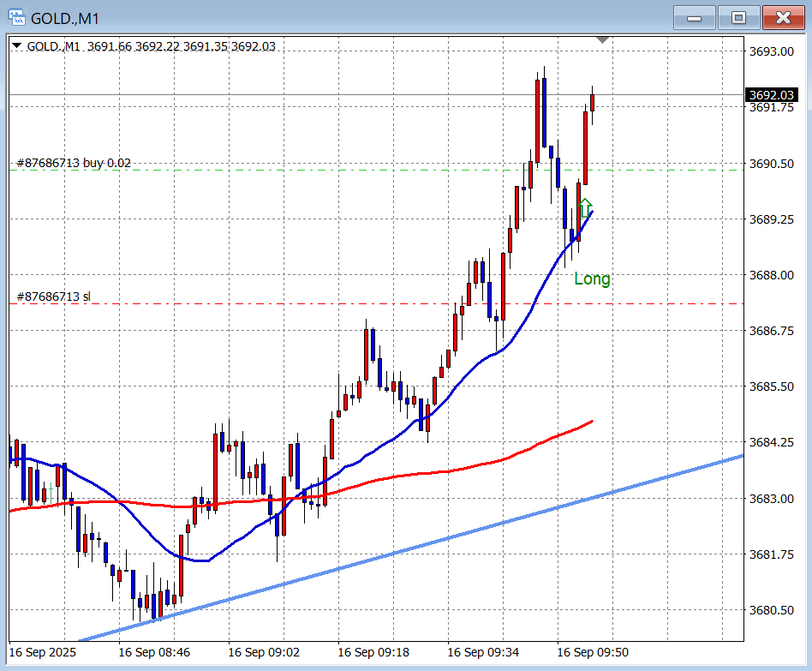Click the chart window icon in title bar
This screenshot has height=671, width=812.
pyautogui.click(x=16, y=17)
